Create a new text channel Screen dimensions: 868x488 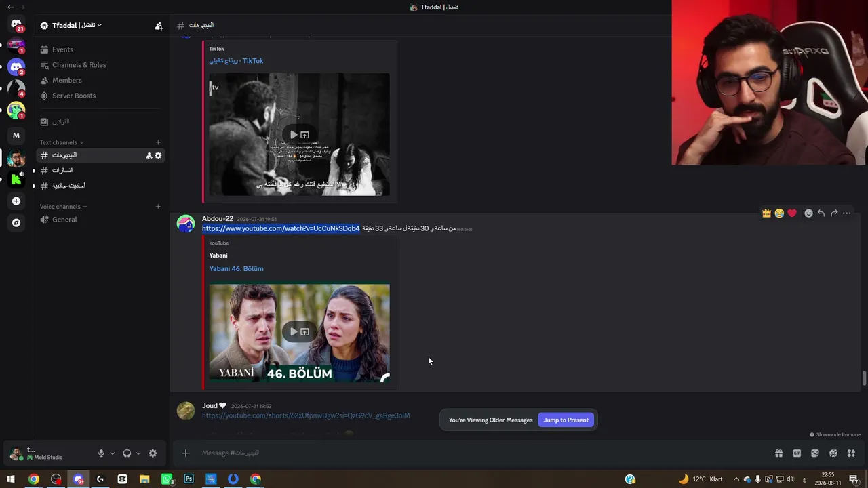coord(158,142)
